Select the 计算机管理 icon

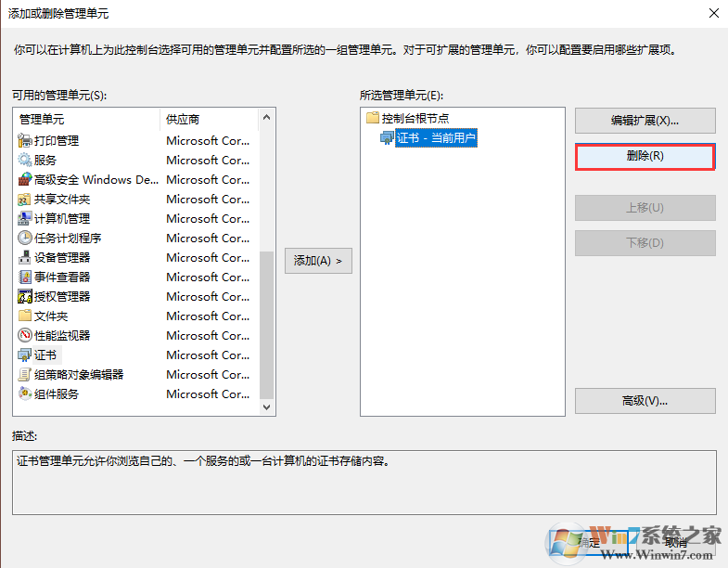tap(25, 218)
